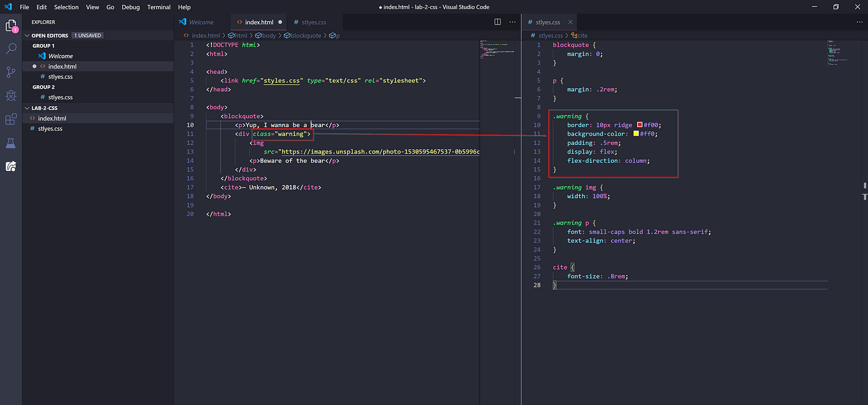This screenshot has height=405, width=868.
Task: Open the Debug bug icon view
Action: pyautogui.click(x=11, y=95)
